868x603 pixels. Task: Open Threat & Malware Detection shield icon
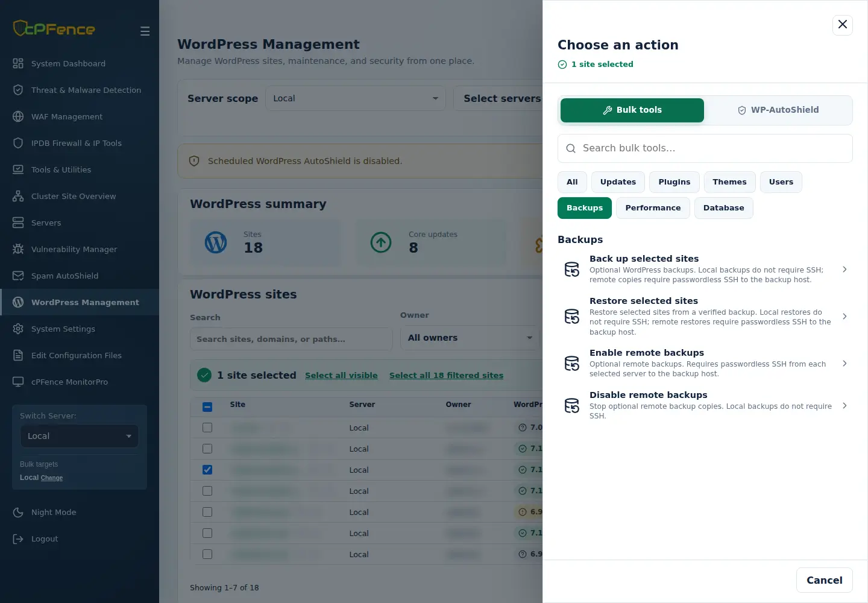pos(18,90)
